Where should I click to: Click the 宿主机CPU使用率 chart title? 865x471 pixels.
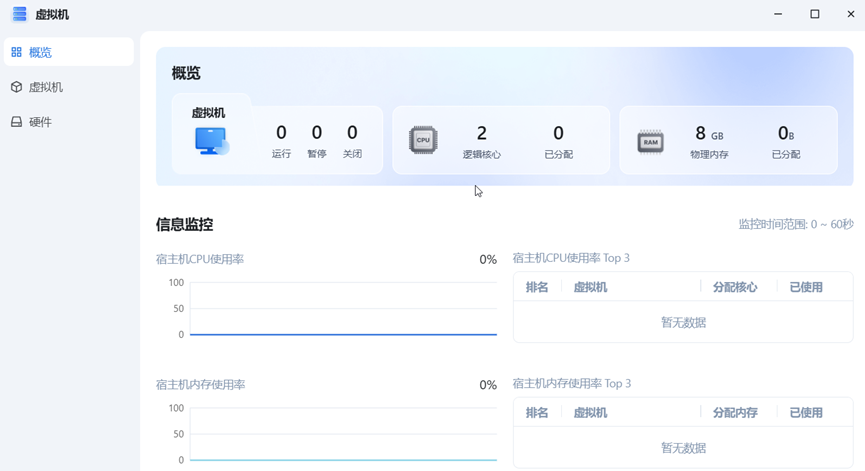[x=200, y=259]
